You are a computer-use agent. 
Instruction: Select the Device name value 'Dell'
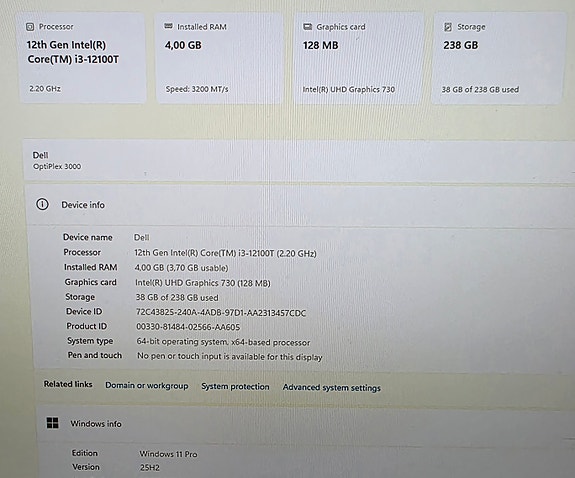[x=142, y=237]
